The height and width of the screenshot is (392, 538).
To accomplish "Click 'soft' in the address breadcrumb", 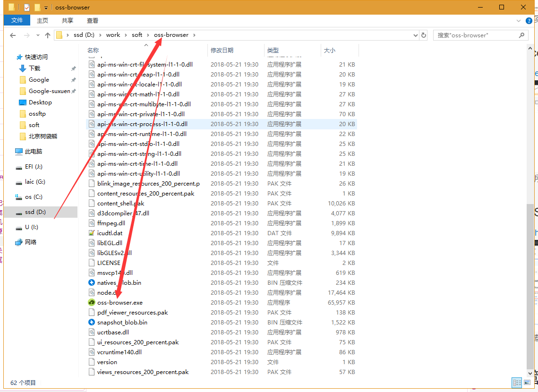I will [137, 35].
